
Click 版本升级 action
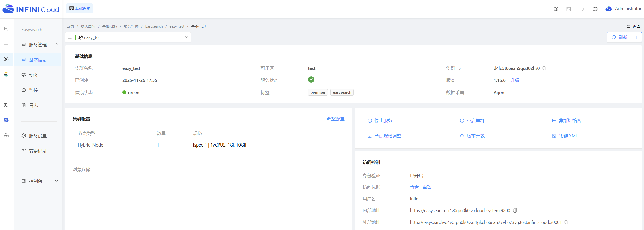[472, 136]
